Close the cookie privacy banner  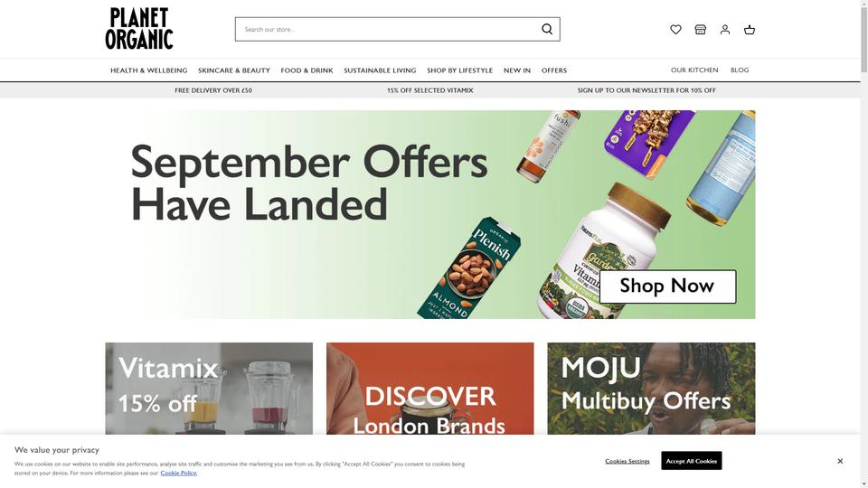coord(840,461)
